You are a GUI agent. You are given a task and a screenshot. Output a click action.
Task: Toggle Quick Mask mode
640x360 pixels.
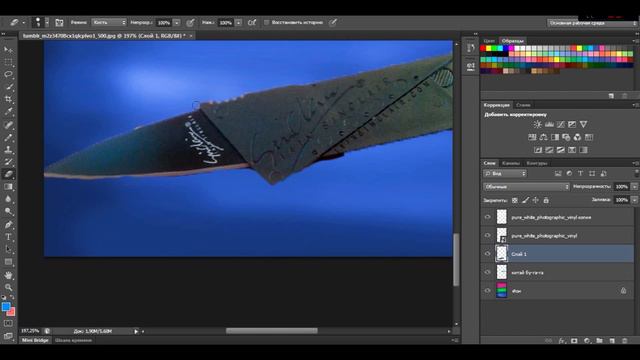[x=8, y=324]
